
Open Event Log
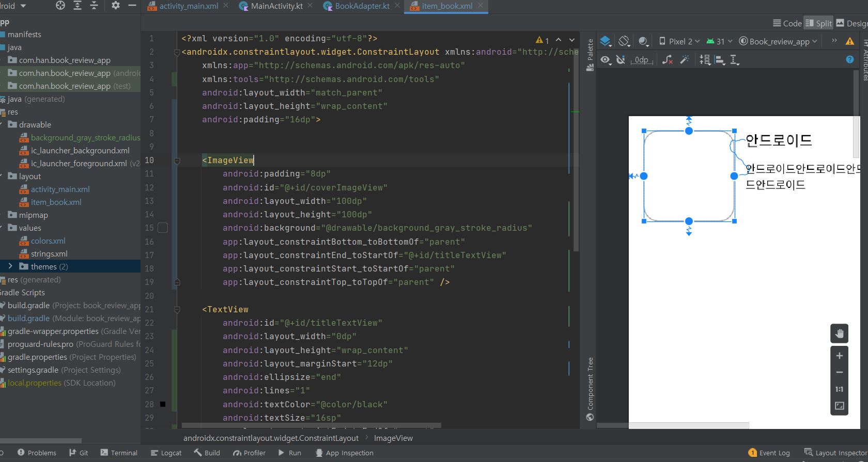[769, 453]
